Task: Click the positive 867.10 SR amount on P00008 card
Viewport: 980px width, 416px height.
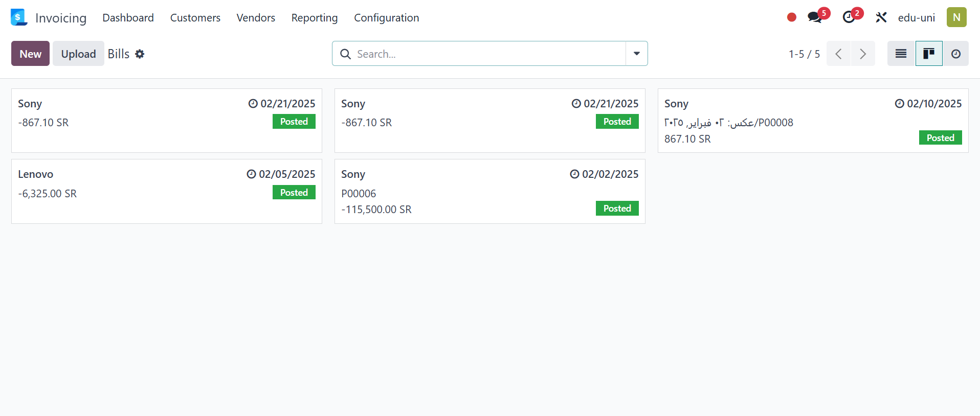Action: [x=687, y=139]
